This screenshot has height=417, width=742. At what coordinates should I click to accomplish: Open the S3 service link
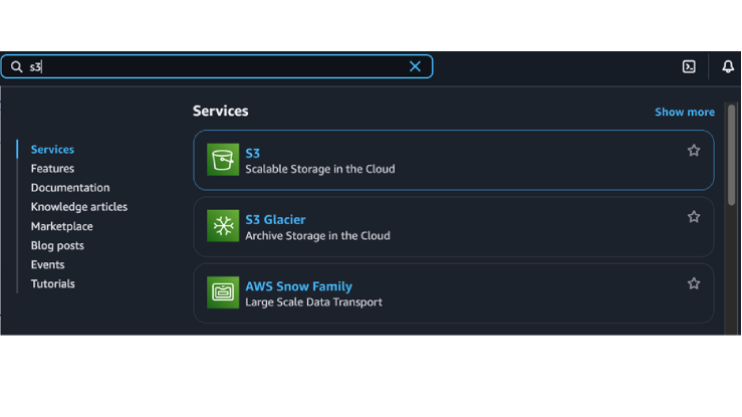click(253, 153)
